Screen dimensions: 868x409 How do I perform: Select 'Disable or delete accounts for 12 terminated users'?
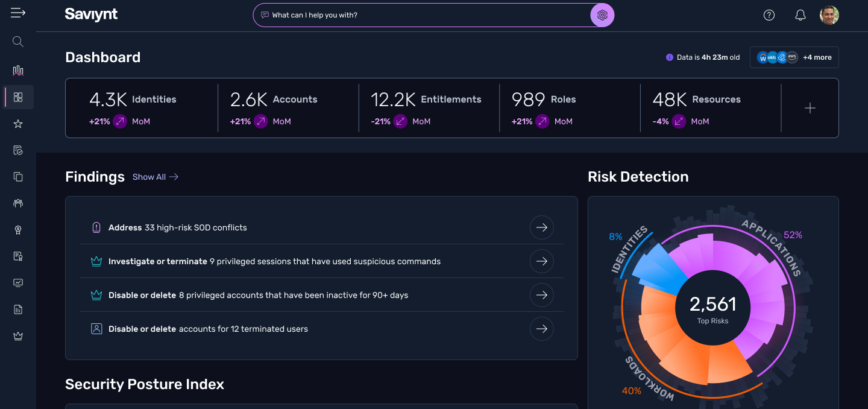pos(208,329)
